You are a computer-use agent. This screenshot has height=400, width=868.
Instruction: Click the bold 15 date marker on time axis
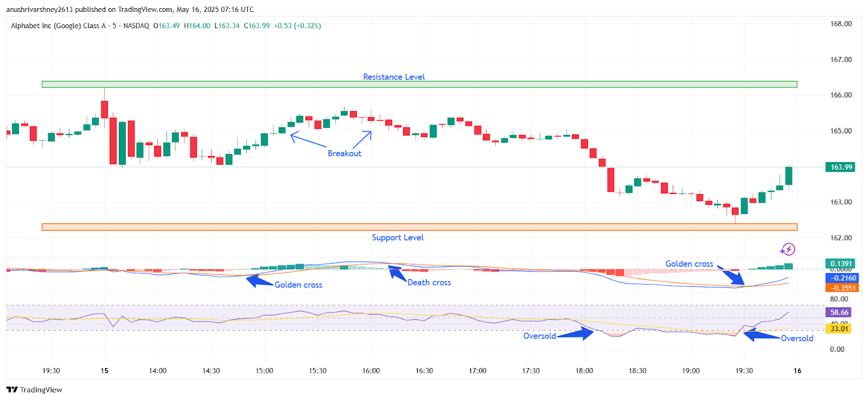click(105, 371)
